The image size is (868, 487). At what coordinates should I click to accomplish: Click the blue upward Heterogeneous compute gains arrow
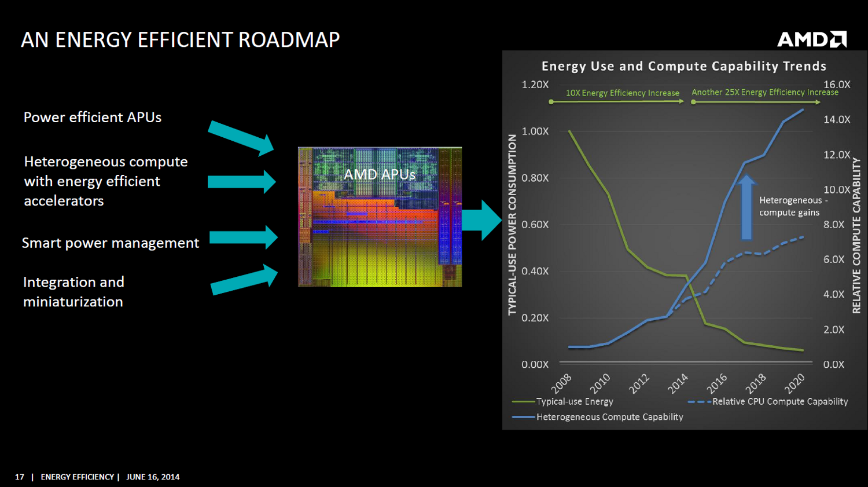[x=746, y=207]
